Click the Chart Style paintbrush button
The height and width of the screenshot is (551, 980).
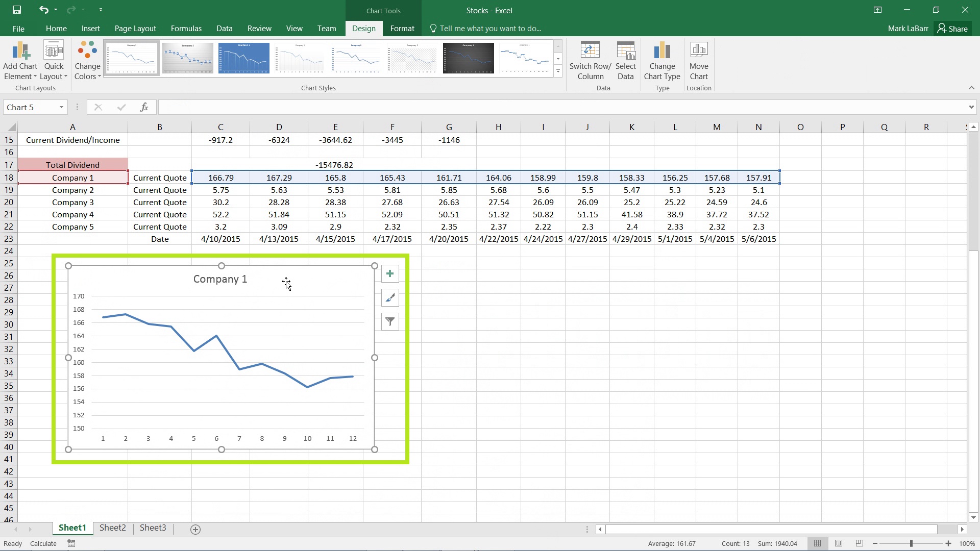click(389, 297)
